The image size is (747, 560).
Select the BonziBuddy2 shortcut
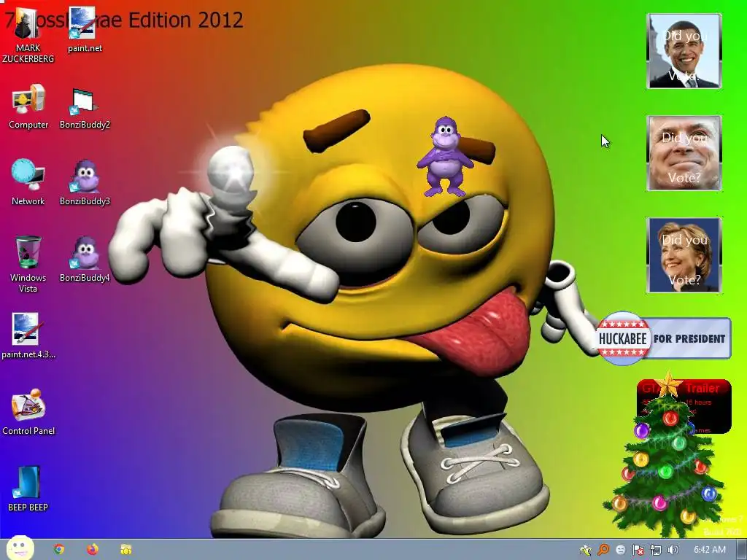pos(85,109)
